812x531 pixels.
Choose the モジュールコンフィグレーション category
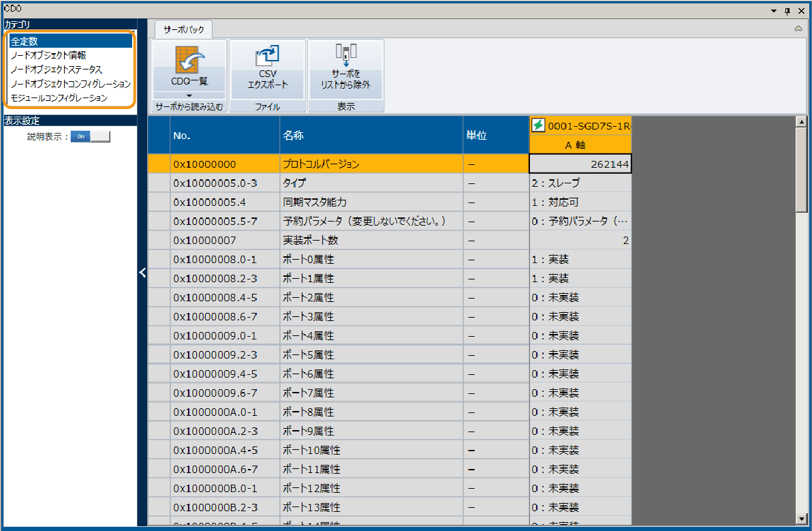[59, 98]
